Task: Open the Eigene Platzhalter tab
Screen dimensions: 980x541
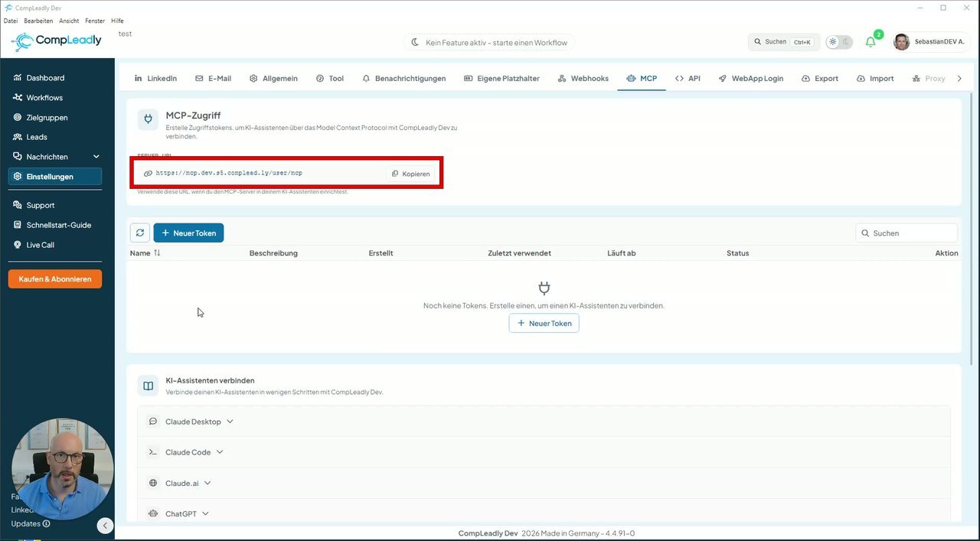Action: coord(501,78)
